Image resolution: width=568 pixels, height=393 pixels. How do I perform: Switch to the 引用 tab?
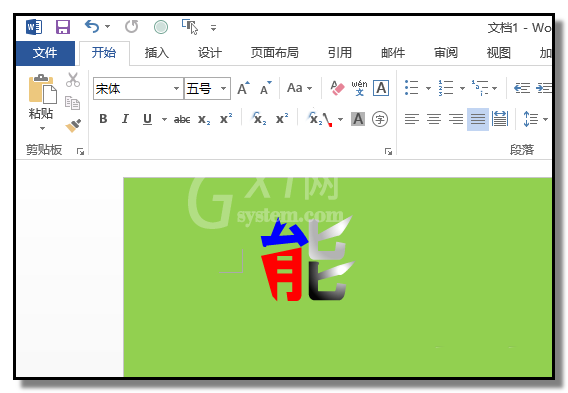click(x=340, y=53)
